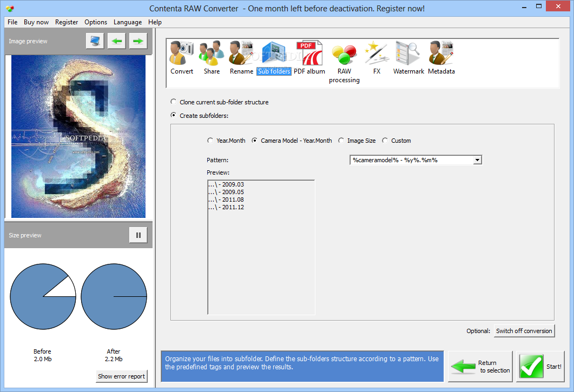Choose the Custom radio button
Image resolution: width=574 pixels, height=392 pixels.
pyautogui.click(x=397, y=141)
